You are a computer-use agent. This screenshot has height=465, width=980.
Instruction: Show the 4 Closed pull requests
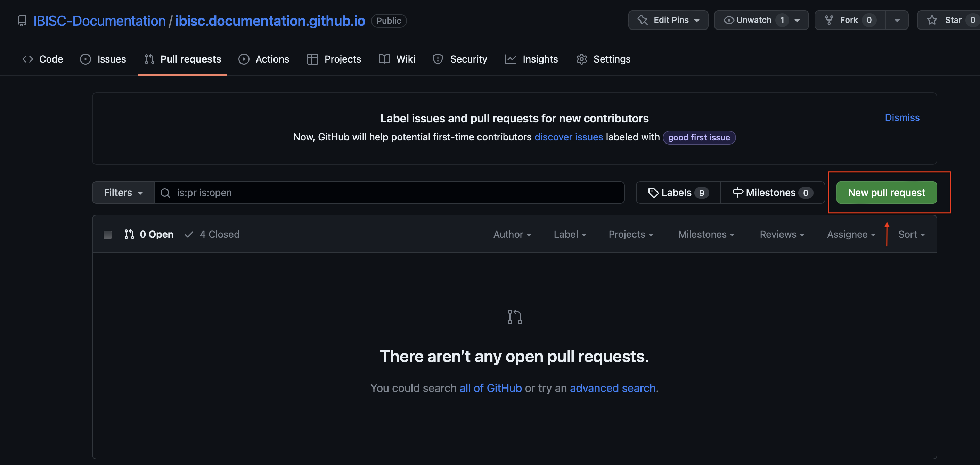pos(212,234)
